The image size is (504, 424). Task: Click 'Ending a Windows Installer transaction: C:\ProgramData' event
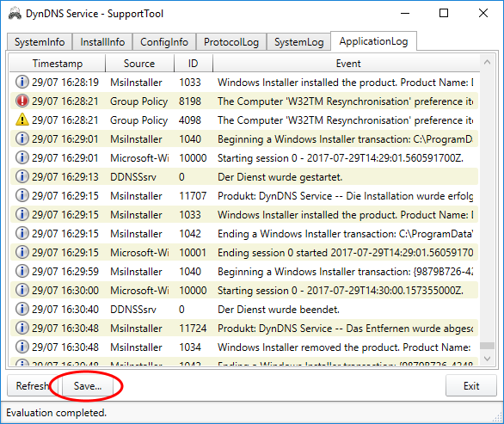[x=345, y=234]
